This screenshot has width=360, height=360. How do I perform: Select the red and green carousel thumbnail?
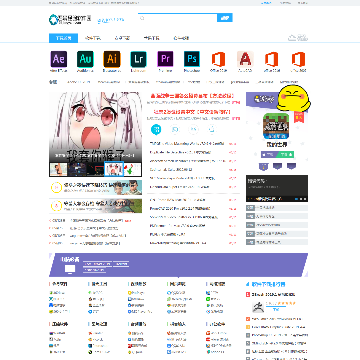point(133,169)
